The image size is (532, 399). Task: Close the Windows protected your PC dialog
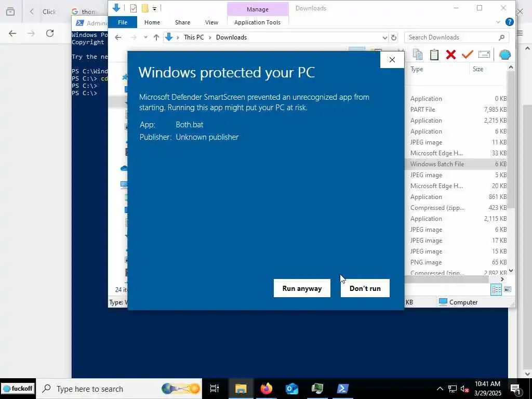click(392, 60)
